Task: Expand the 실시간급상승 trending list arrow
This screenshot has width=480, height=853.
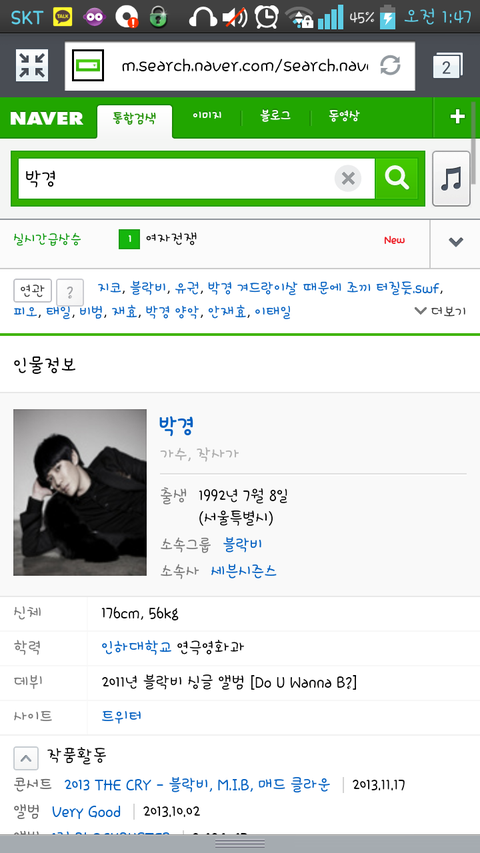Action: point(455,242)
